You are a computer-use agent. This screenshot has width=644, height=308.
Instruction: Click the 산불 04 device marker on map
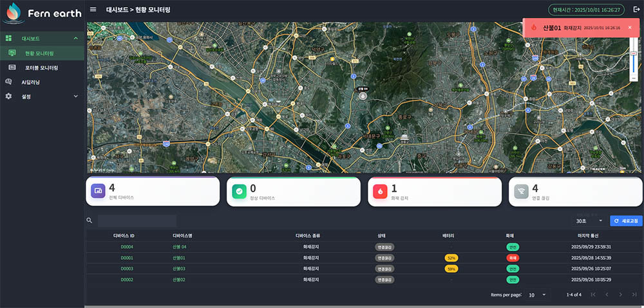click(363, 96)
